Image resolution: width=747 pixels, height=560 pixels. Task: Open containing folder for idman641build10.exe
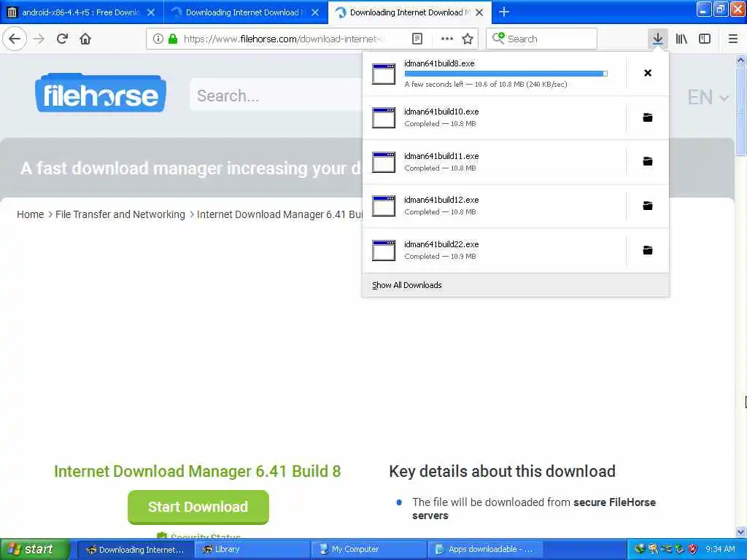coord(648,117)
